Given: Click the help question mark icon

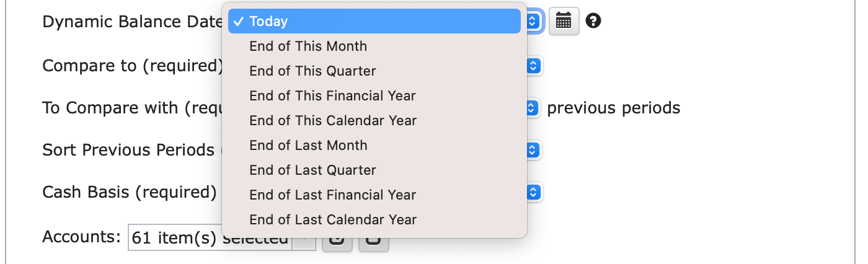Looking at the screenshot, I should coord(593,22).
